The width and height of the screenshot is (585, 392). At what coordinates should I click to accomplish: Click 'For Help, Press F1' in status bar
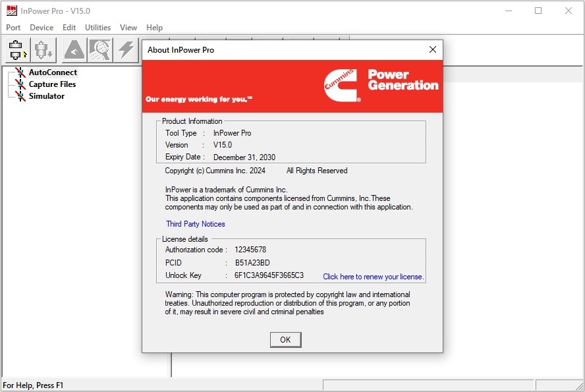coord(33,385)
